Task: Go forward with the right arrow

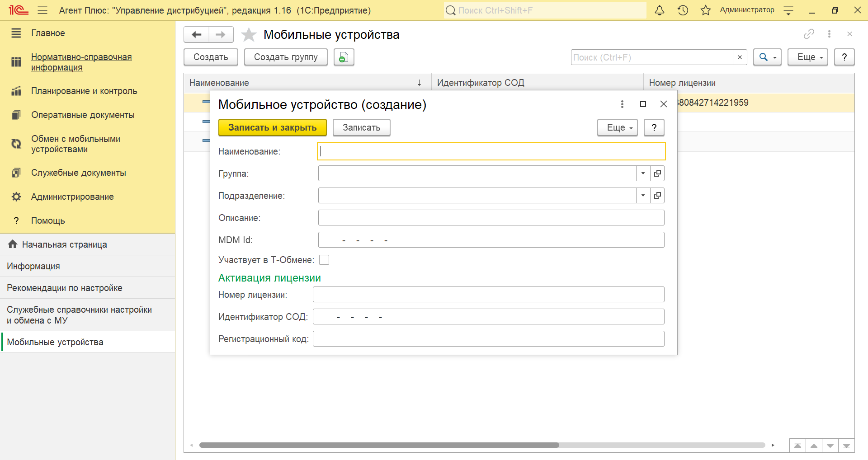Action: click(221, 34)
